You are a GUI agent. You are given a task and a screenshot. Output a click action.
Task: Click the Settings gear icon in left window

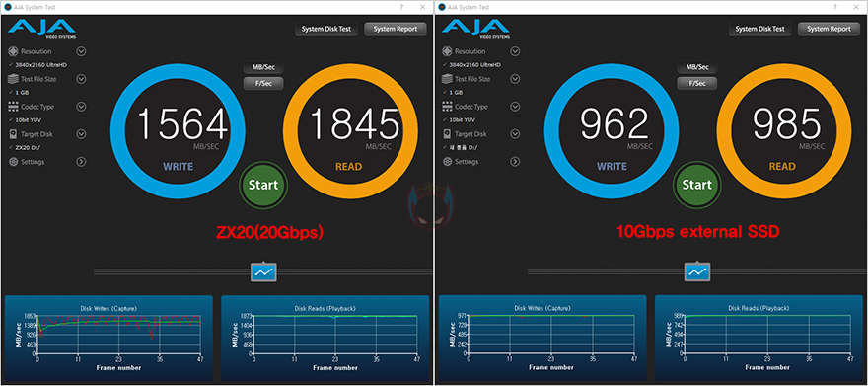point(13,162)
